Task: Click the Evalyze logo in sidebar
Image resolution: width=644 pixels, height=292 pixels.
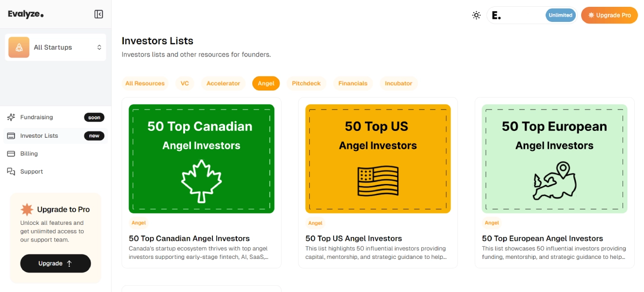Action: tap(26, 14)
